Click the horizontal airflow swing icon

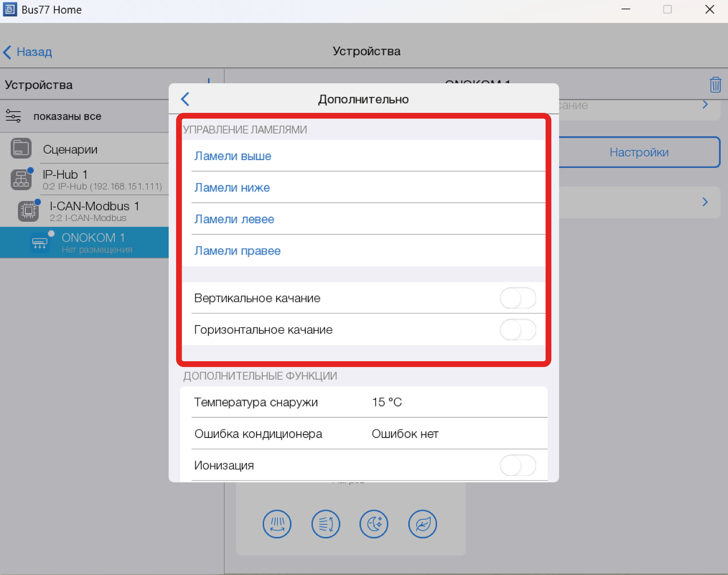(x=325, y=524)
